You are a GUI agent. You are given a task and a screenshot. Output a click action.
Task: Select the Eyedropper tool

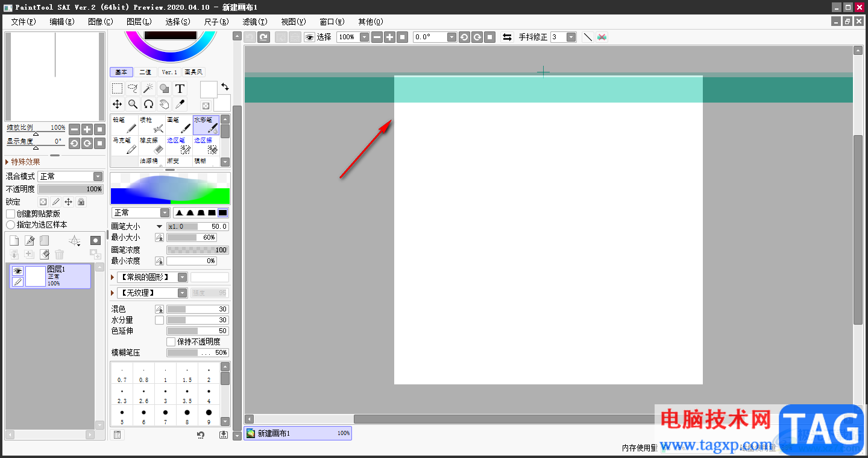pyautogui.click(x=180, y=104)
